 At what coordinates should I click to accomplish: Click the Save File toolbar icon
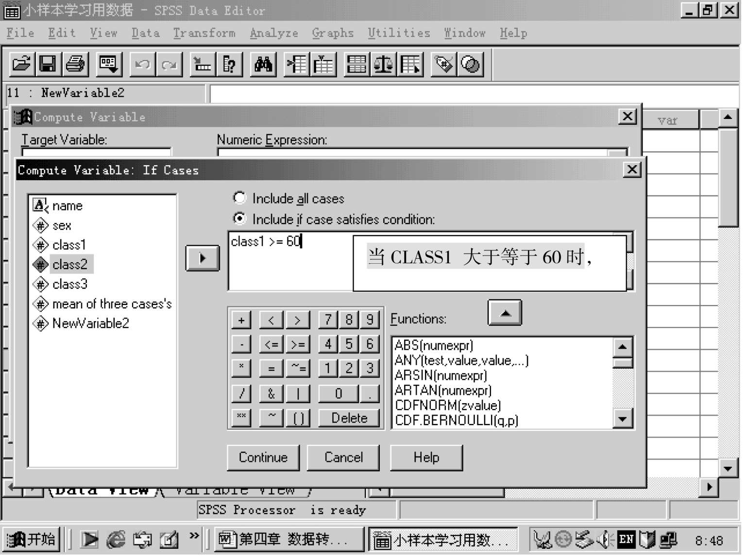(48, 64)
